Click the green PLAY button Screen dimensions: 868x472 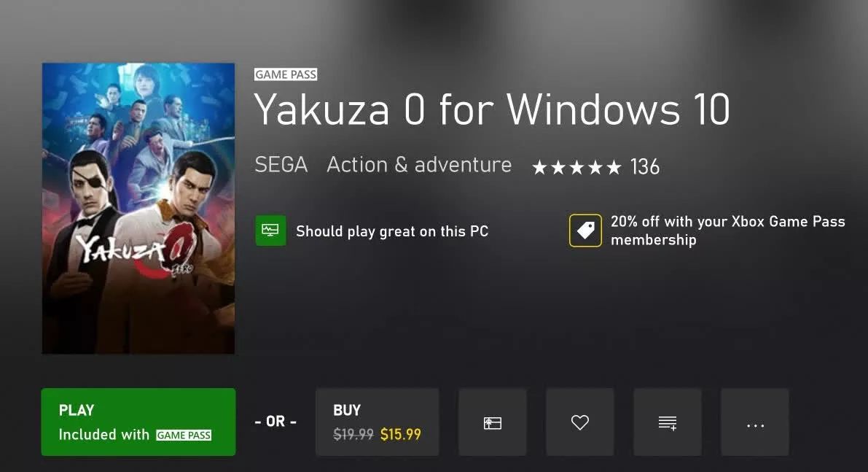coord(138,422)
